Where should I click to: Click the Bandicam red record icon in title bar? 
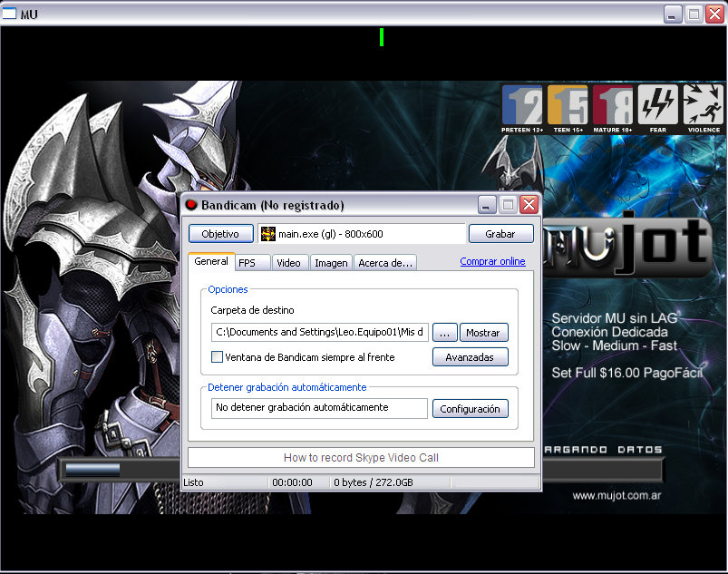191,205
